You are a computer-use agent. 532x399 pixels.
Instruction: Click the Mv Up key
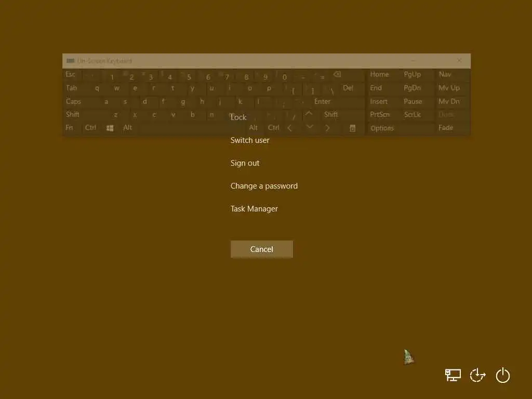(449, 88)
